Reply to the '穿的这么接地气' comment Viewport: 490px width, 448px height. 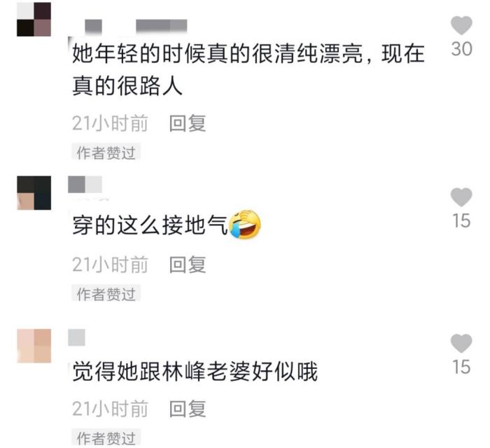coord(188,265)
